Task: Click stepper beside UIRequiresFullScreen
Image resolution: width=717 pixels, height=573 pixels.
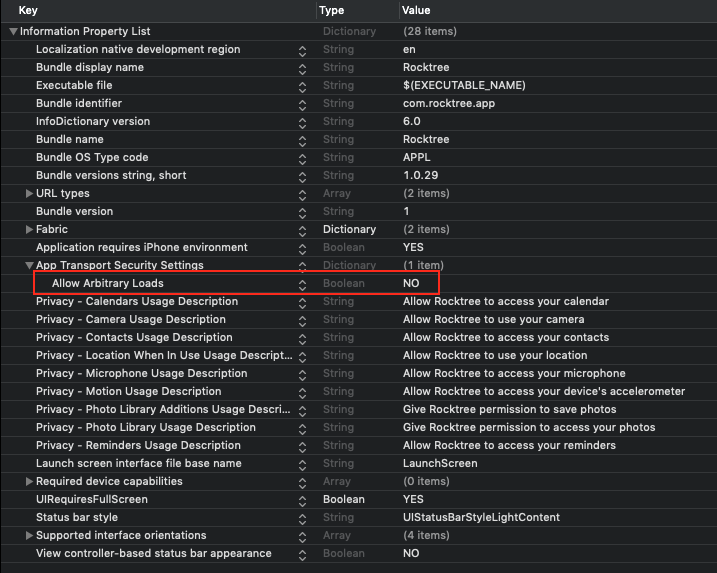Action: [302, 501]
